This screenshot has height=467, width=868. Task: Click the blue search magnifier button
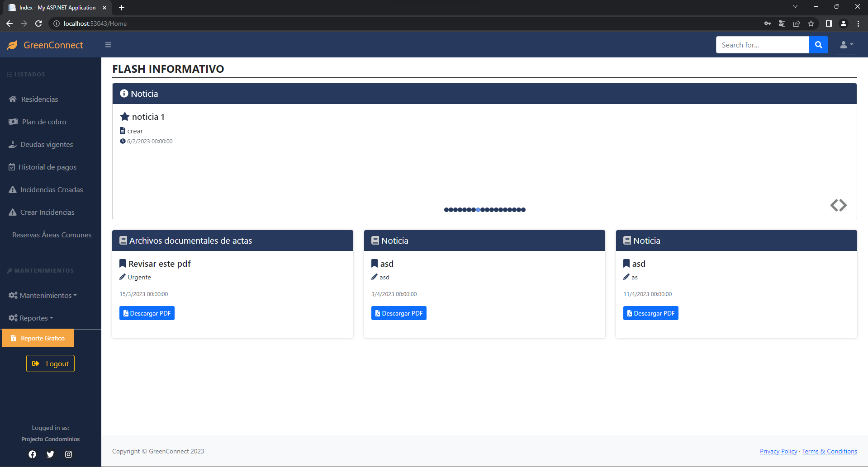tap(818, 45)
